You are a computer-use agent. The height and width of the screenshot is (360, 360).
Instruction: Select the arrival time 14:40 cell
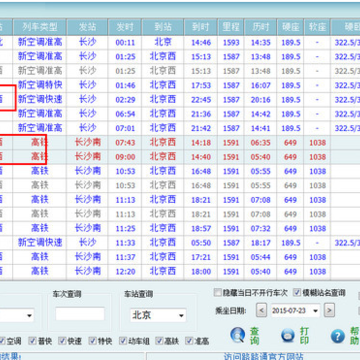pyautogui.click(x=201, y=157)
